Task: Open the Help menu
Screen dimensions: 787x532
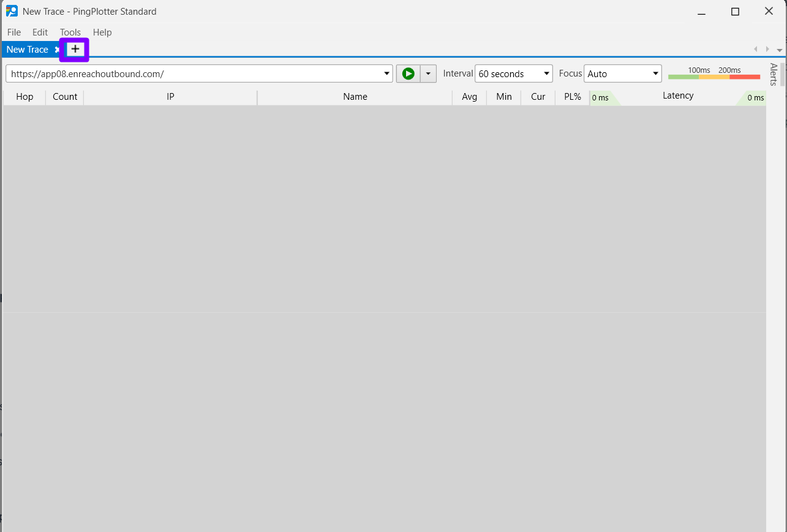Action: tap(102, 32)
